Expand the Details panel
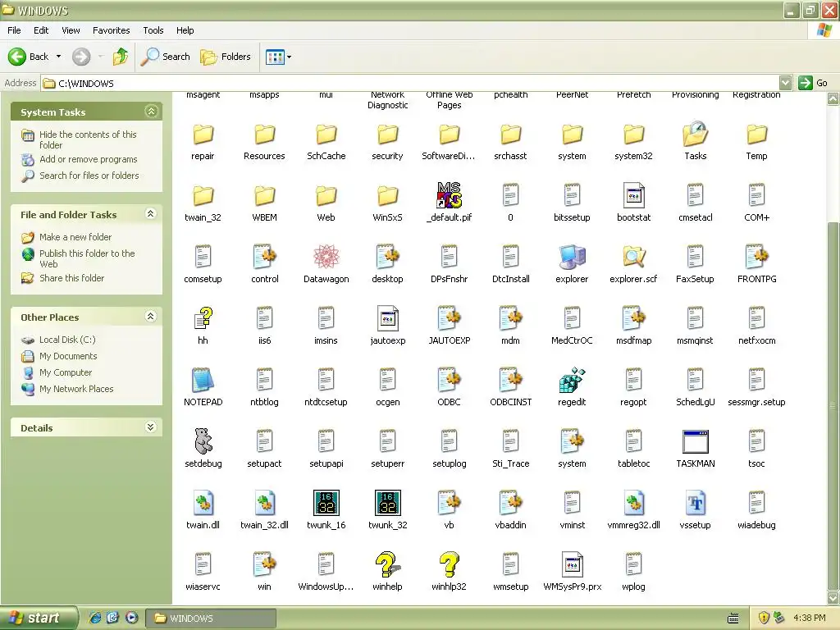840x630 pixels. [x=151, y=427]
